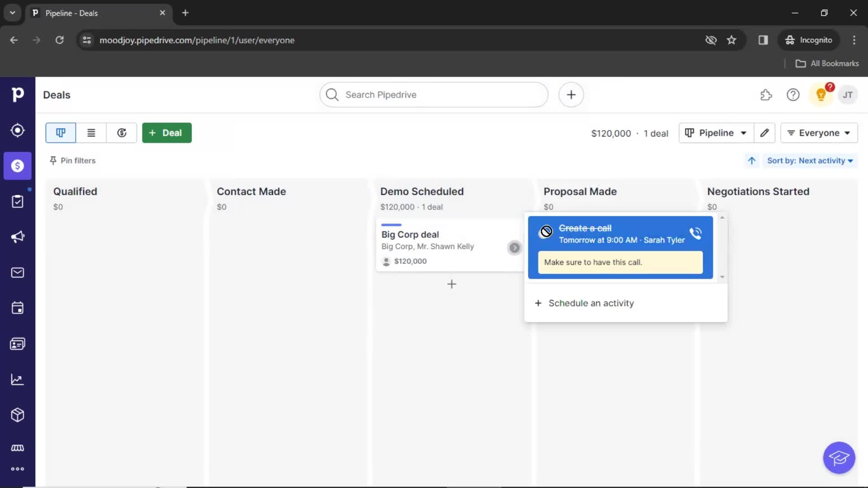Click the 'Make sure to have this call.' note

pyautogui.click(x=620, y=263)
